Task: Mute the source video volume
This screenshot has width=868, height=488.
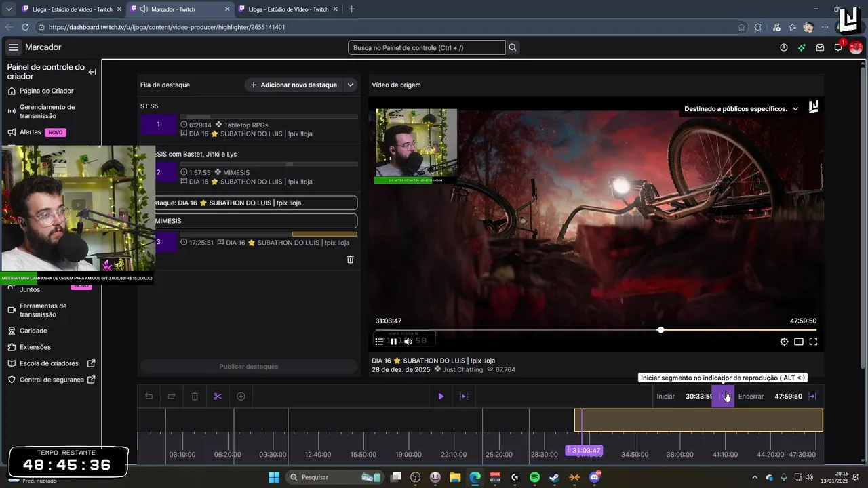Action: [408, 342]
